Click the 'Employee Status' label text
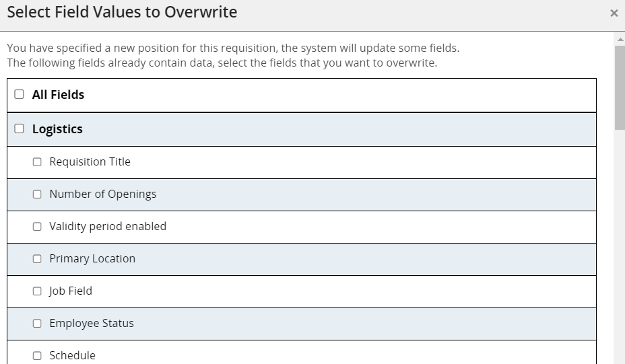 pos(92,323)
